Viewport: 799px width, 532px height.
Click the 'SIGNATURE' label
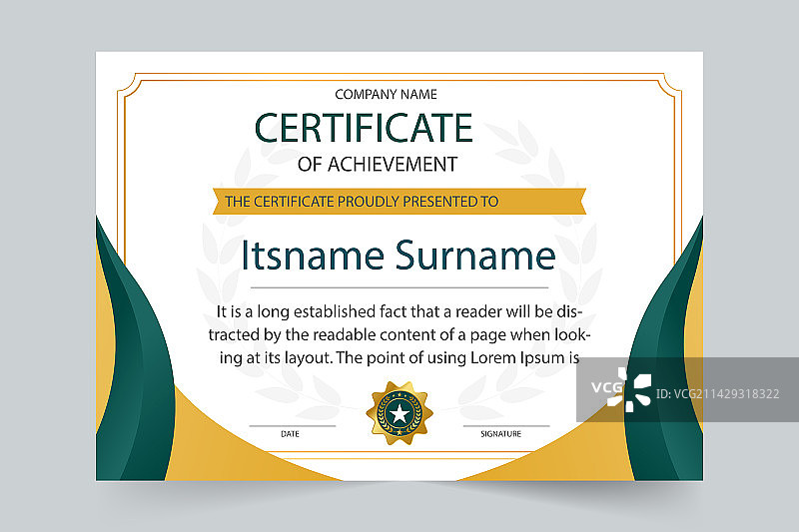pyautogui.click(x=501, y=434)
